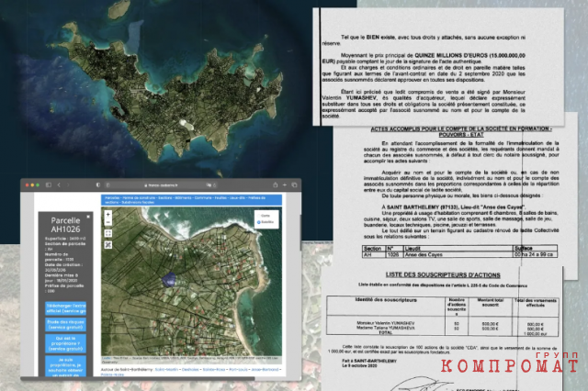Select the Satellite map layer option

266,222
